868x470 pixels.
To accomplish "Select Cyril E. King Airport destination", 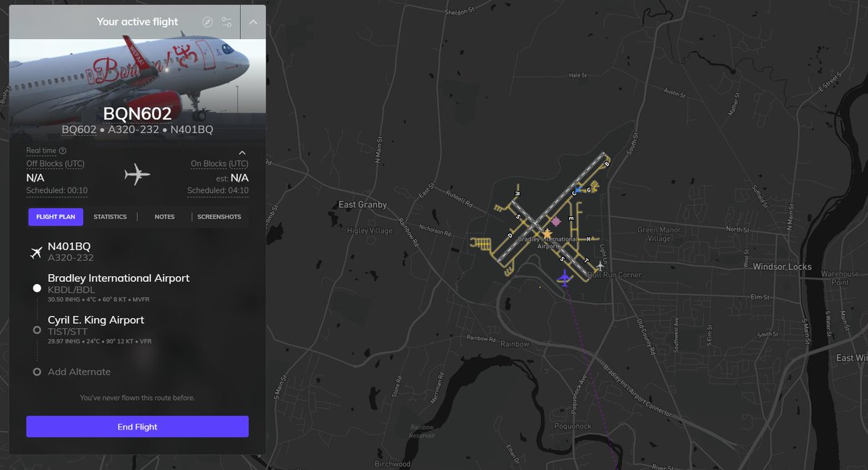I will coord(96,320).
